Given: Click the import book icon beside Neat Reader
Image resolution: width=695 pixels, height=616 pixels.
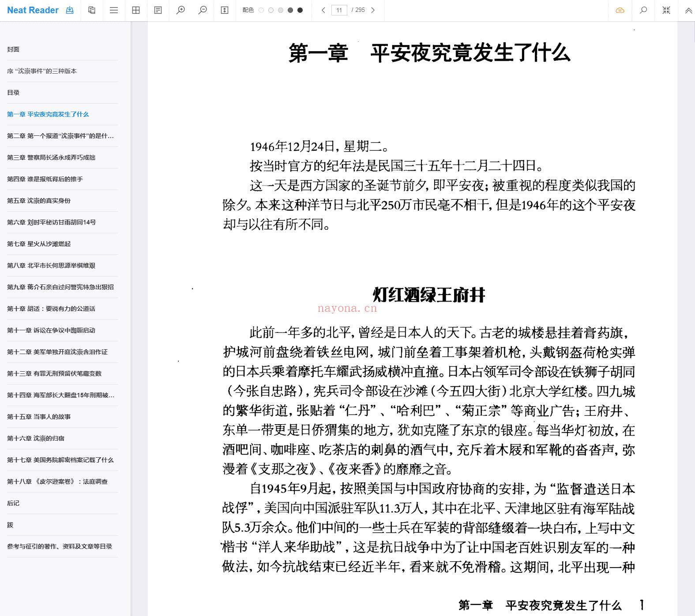Looking at the screenshot, I should 70,10.
